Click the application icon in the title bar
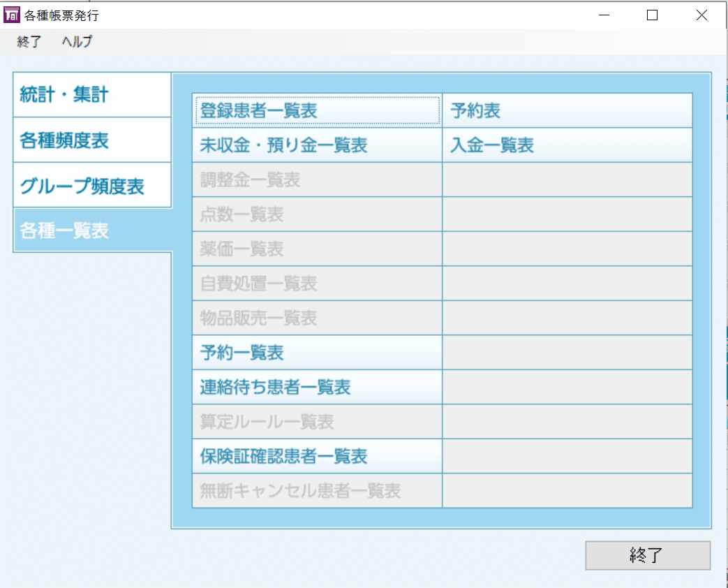Viewport: 728px width, 588px height. point(11,14)
